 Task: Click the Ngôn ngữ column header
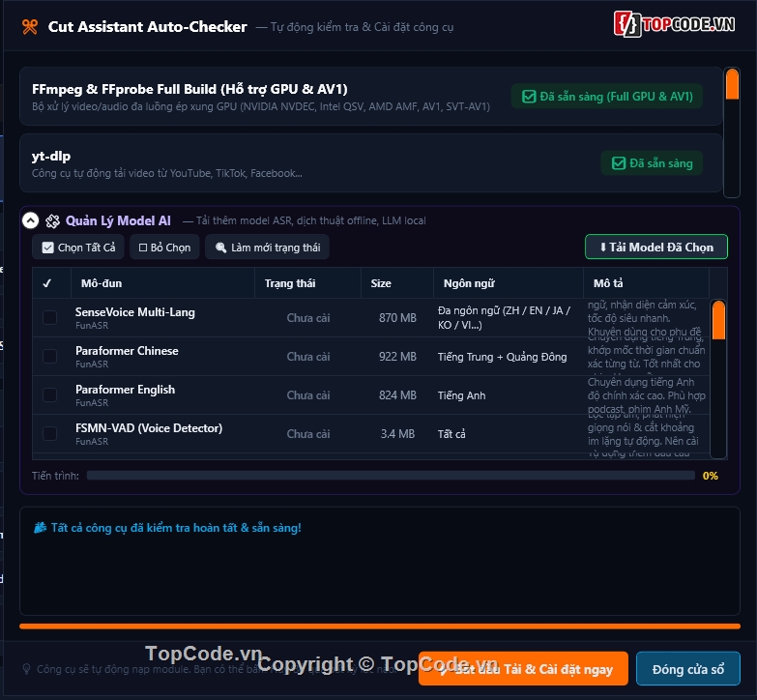[x=509, y=283]
